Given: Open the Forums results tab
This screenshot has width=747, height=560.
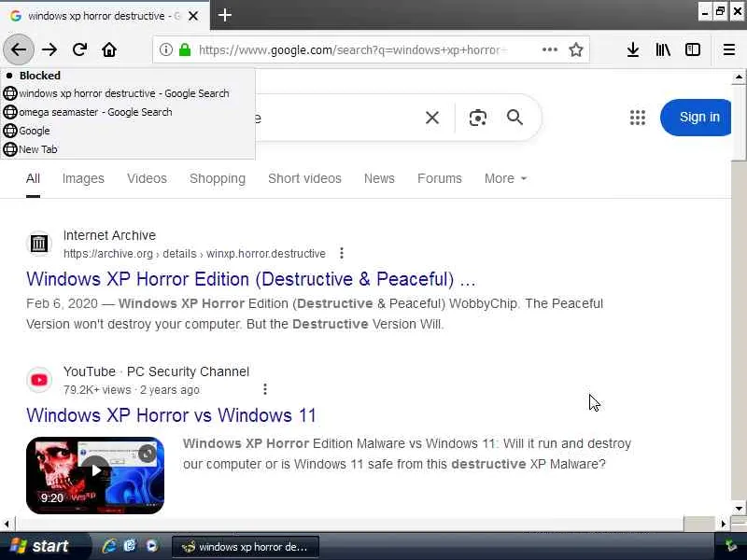Looking at the screenshot, I should click(439, 178).
